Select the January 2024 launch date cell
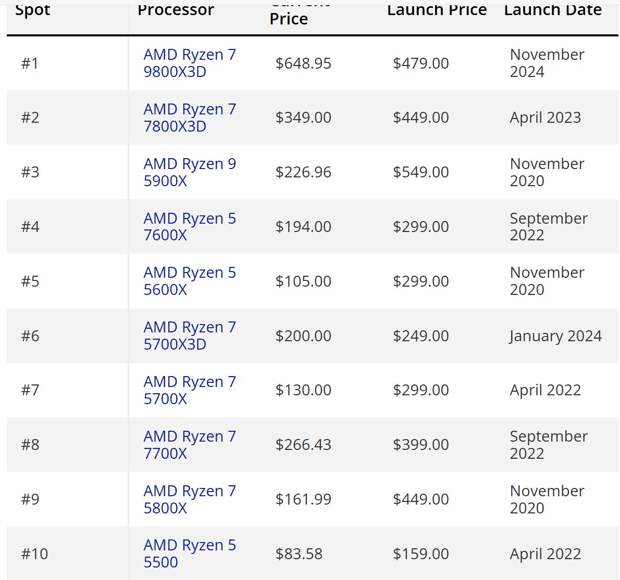The width and height of the screenshot is (620, 580). 556,336
